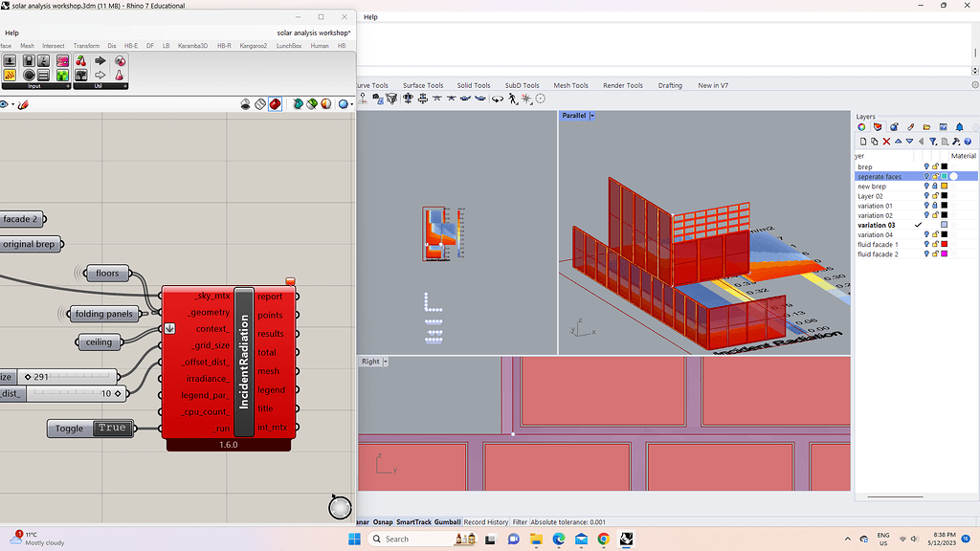Image resolution: width=980 pixels, height=551 pixels.
Task: Toggle lock on variation 01 layer
Action: pyautogui.click(x=935, y=206)
